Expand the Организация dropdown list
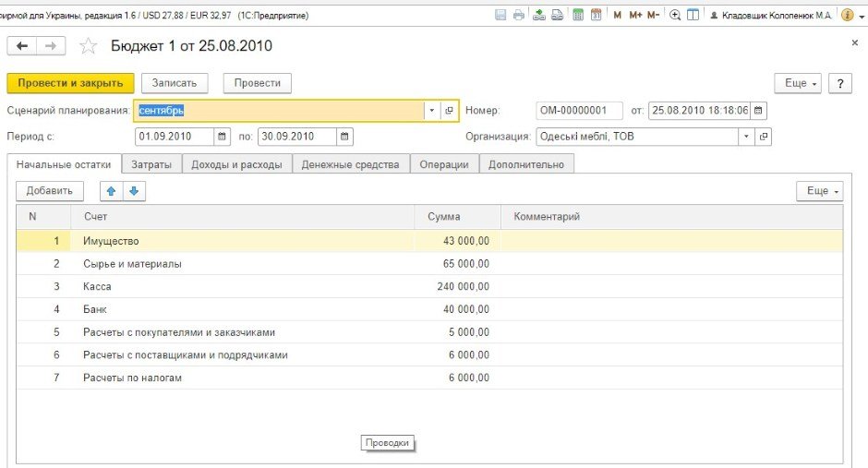The width and height of the screenshot is (868, 468). (x=745, y=137)
